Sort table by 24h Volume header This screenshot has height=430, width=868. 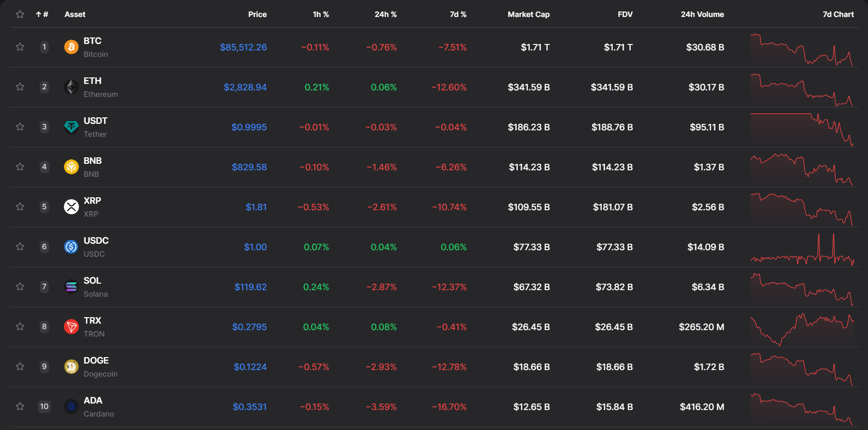(702, 14)
